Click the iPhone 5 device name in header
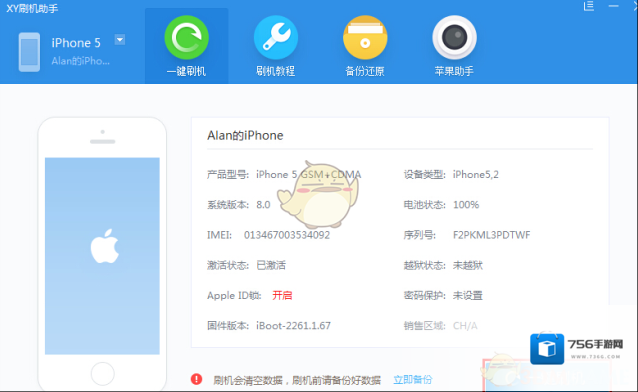 click(x=76, y=43)
